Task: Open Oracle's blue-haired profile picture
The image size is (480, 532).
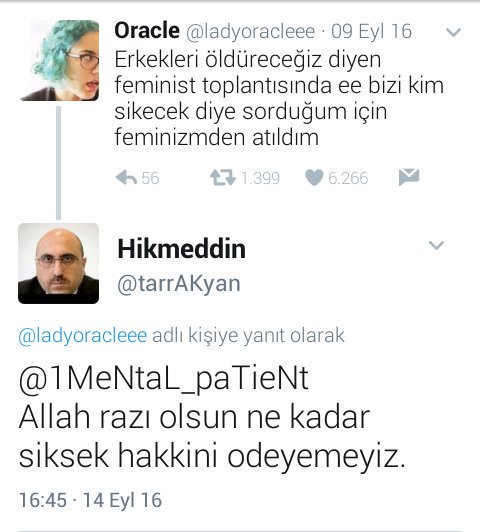Action: click(x=59, y=60)
